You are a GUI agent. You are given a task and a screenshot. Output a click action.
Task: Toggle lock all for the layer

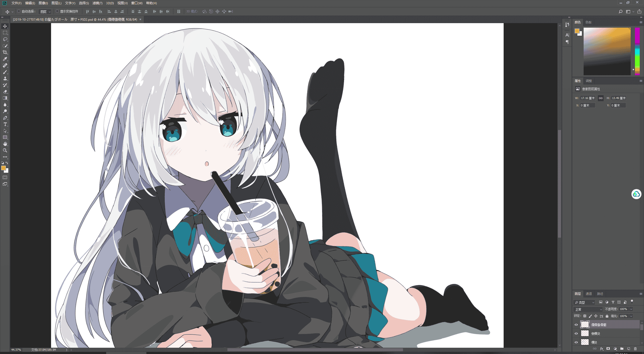tap(607, 316)
